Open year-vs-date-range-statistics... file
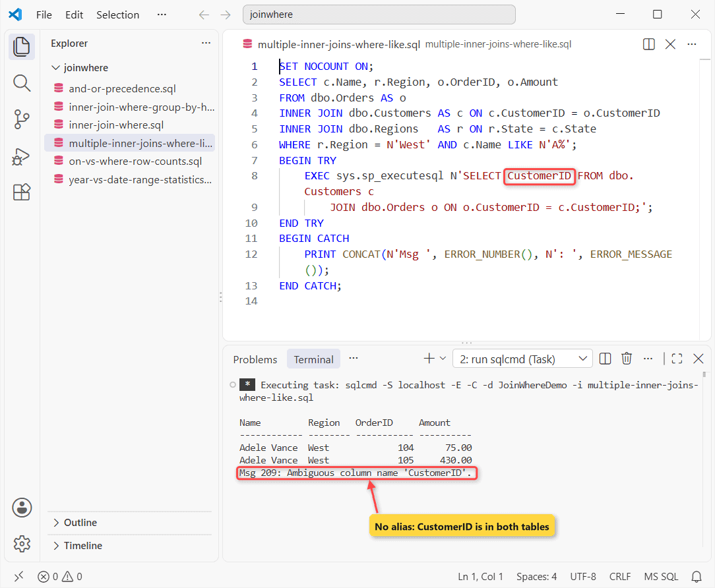Image resolution: width=715 pixels, height=588 pixels. coord(129,179)
